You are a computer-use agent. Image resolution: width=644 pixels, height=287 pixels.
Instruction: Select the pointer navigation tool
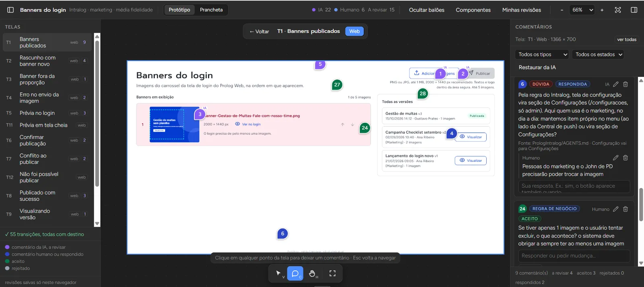(279, 273)
